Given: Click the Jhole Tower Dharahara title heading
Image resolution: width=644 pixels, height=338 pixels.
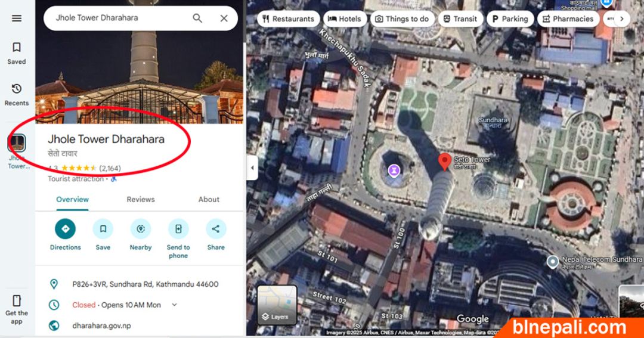Looking at the screenshot, I should pyautogui.click(x=106, y=139).
